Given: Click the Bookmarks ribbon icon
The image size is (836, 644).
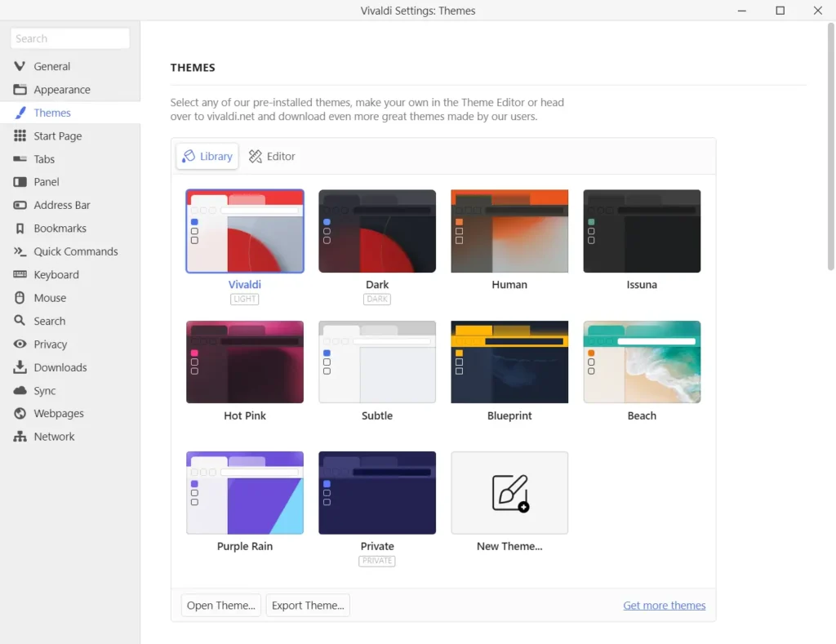Looking at the screenshot, I should [x=20, y=229].
